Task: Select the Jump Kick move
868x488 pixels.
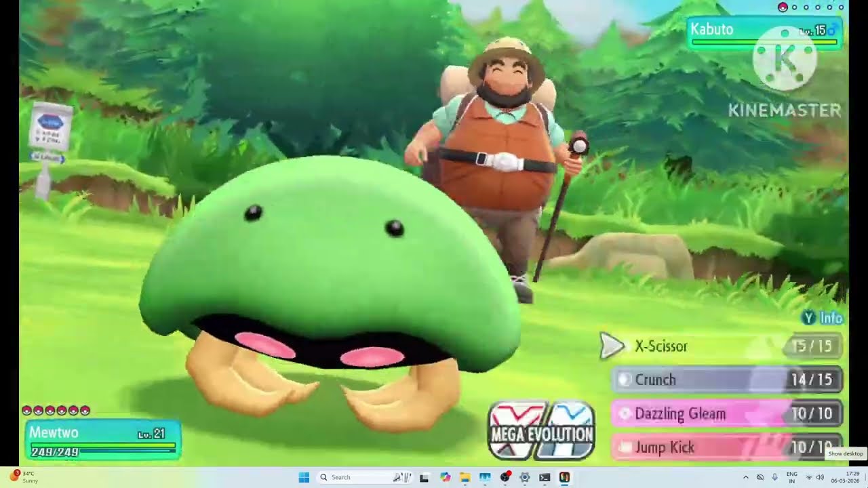Action: click(728, 447)
